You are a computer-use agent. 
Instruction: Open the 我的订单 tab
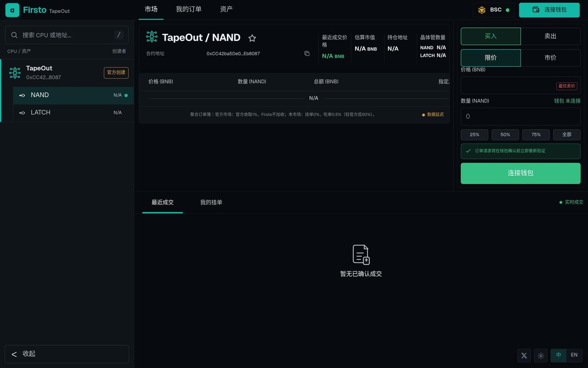[189, 9]
